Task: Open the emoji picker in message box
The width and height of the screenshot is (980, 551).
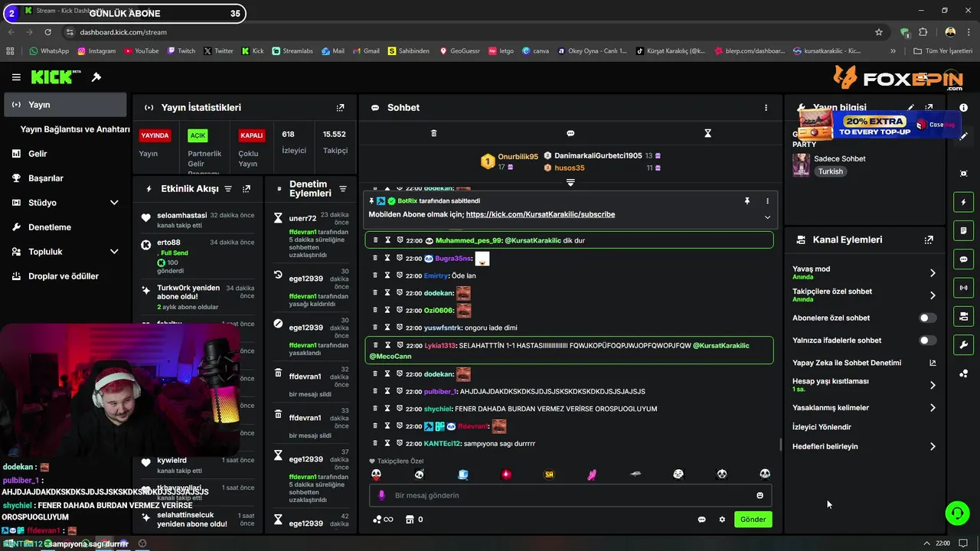Action: click(759, 495)
